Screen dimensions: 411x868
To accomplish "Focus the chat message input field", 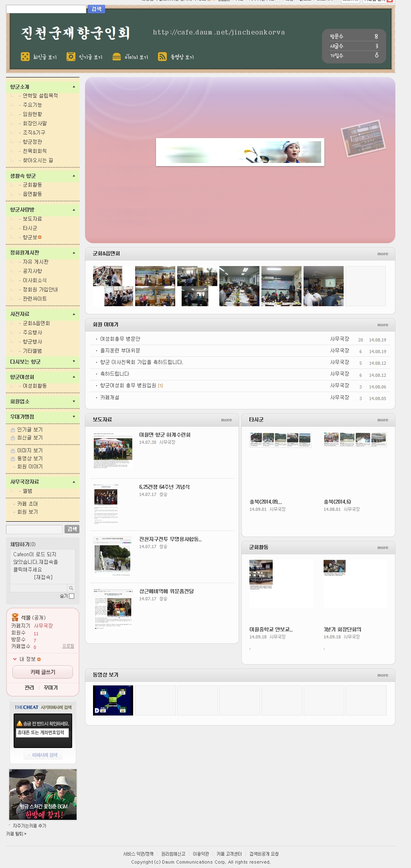I will tap(38, 588).
